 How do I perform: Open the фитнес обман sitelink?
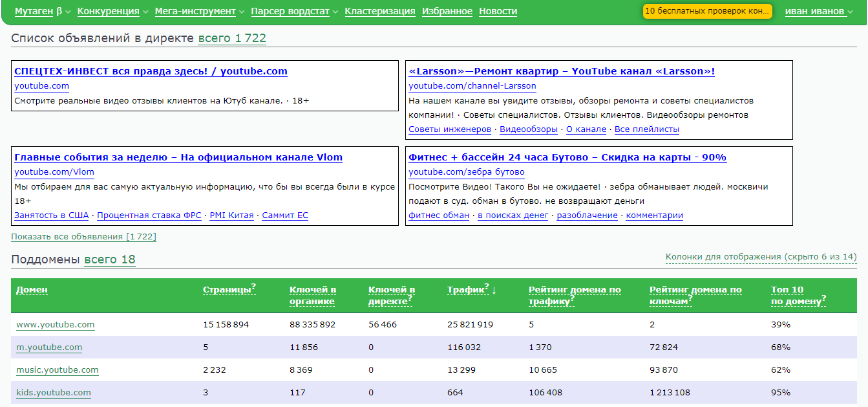pos(439,215)
